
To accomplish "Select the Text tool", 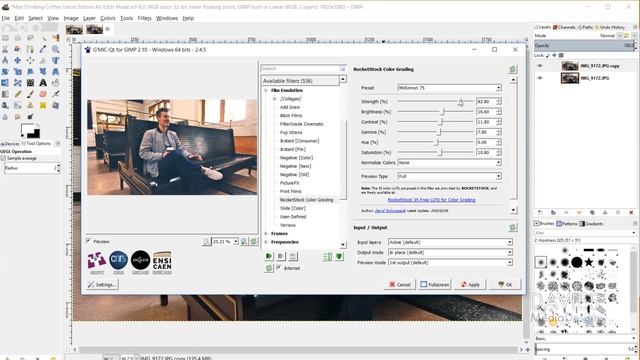I will (43, 83).
